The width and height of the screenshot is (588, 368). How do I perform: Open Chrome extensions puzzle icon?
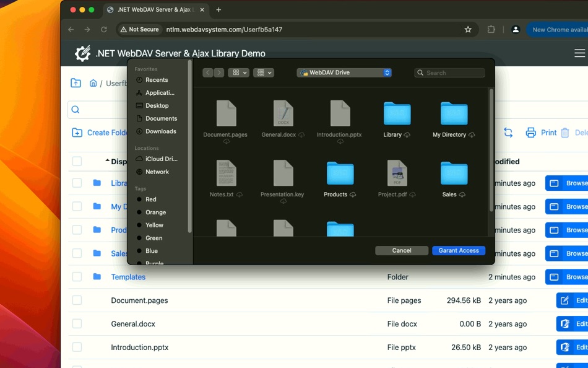point(491,29)
